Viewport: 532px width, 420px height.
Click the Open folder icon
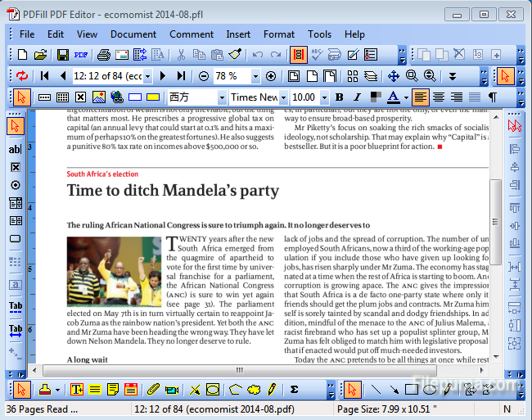click(40, 55)
